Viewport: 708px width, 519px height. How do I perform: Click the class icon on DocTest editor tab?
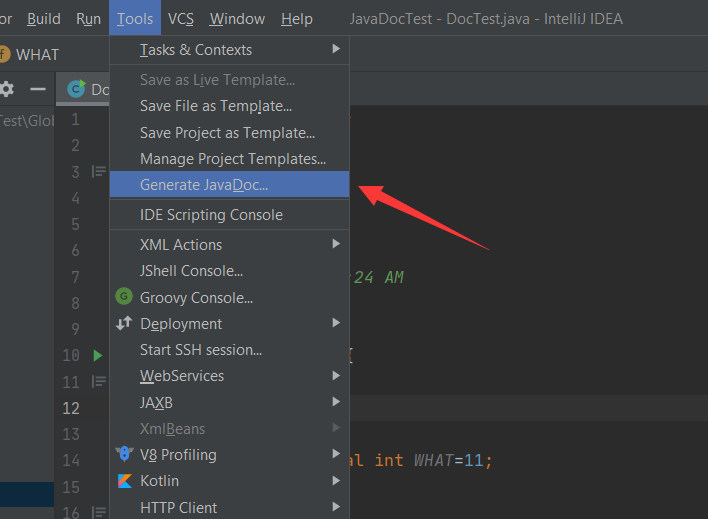[x=76, y=89]
